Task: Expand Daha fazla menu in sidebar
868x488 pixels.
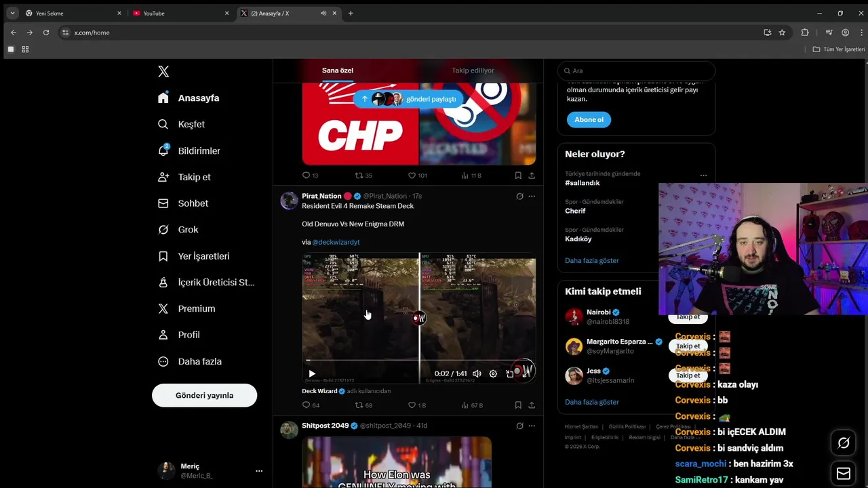Action: [x=190, y=361]
